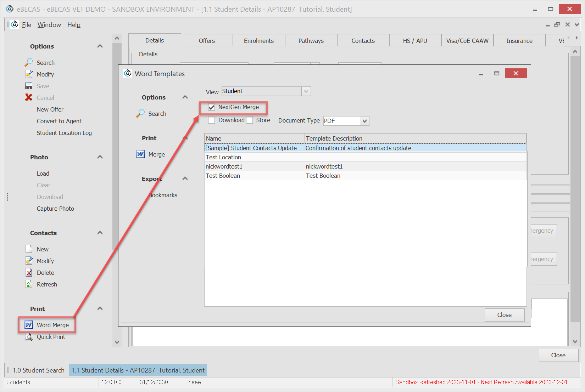Screen dimensions: 585x392
Task: Collapse the Photo section in sidebar
Action: click(x=100, y=157)
